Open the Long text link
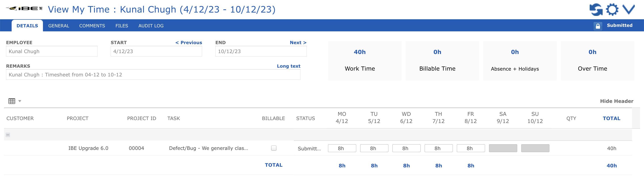Viewport: 644px width, 177px height. 288,66
